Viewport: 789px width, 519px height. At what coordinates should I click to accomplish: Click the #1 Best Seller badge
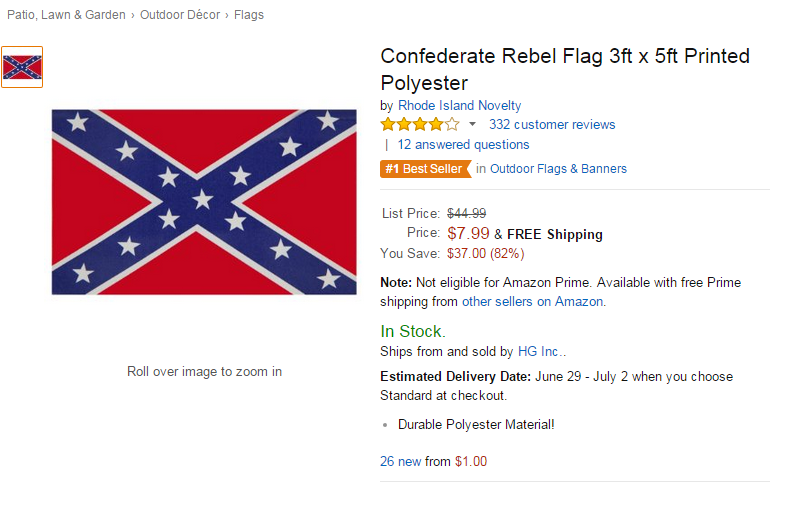(425, 169)
